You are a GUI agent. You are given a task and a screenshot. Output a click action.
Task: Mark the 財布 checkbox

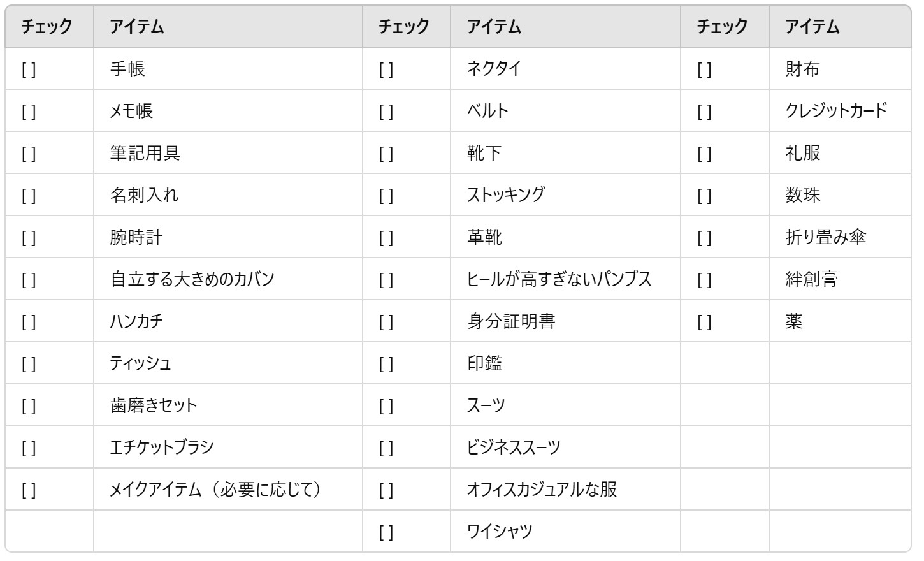pyautogui.click(x=704, y=69)
